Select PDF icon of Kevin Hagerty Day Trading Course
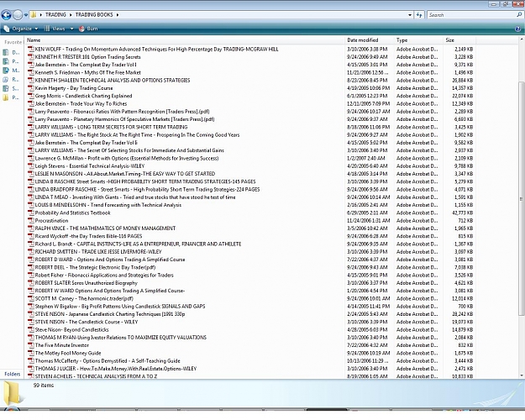Screen dimensions: 525x420 tap(31, 88)
